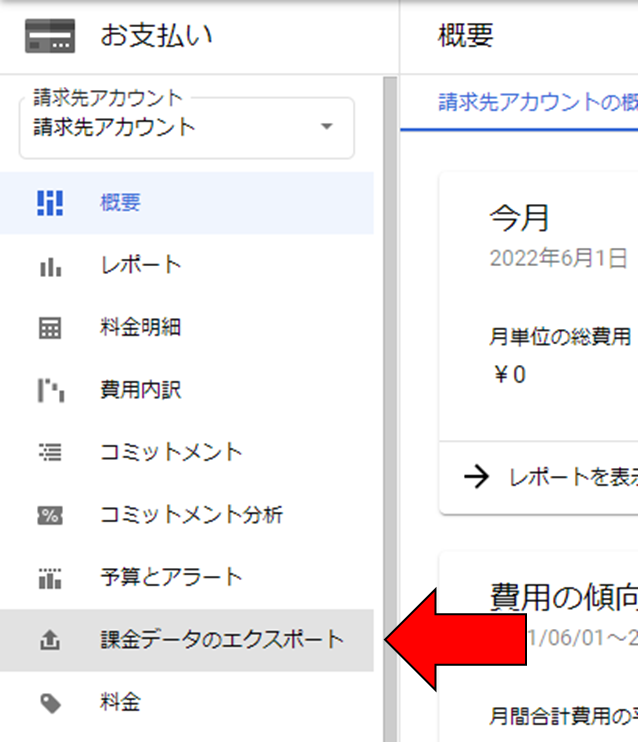638x742 pixels.
Task: Go to 予算とアラート menu item
Action: coord(186,578)
